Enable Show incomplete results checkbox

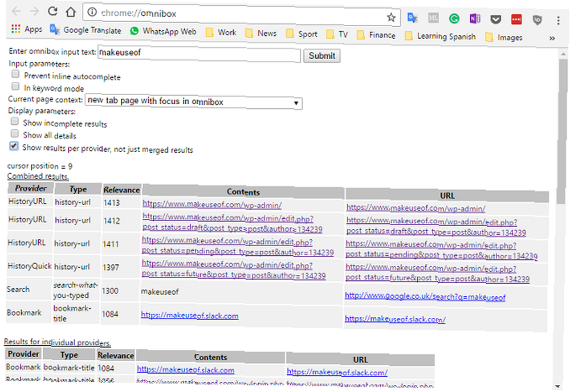(x=15, y=121)
